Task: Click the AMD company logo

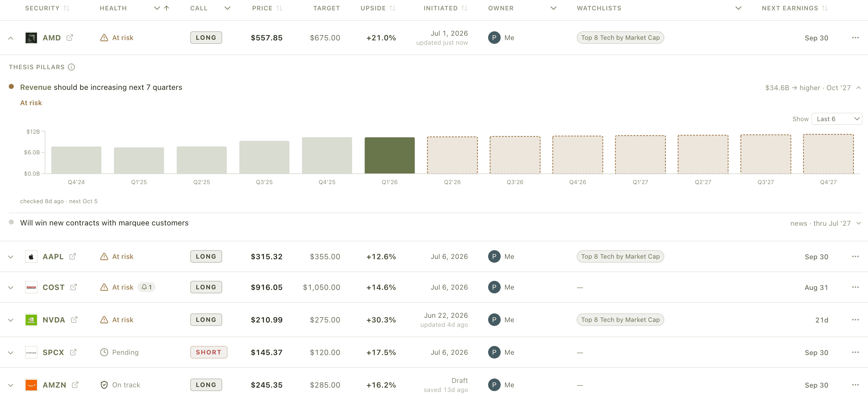Action: (31, 38)
